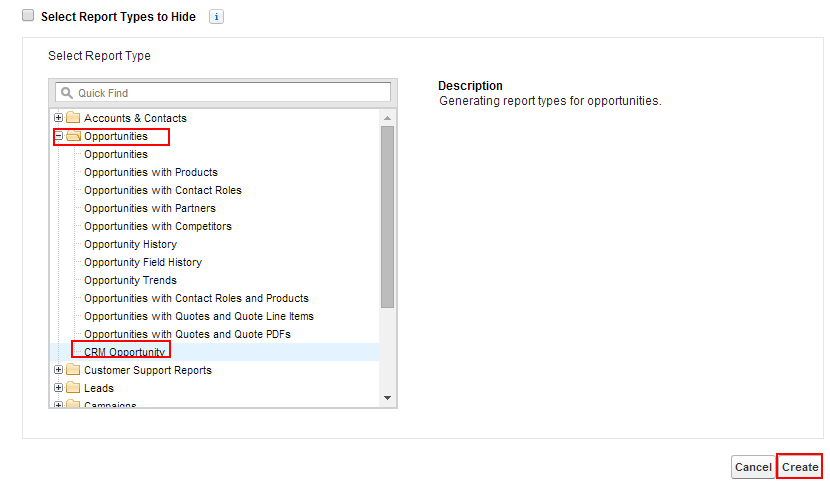Screen dimensions: 830x482
Task: Click the report list scrollbar thumb
Action: tap(387, 216)
